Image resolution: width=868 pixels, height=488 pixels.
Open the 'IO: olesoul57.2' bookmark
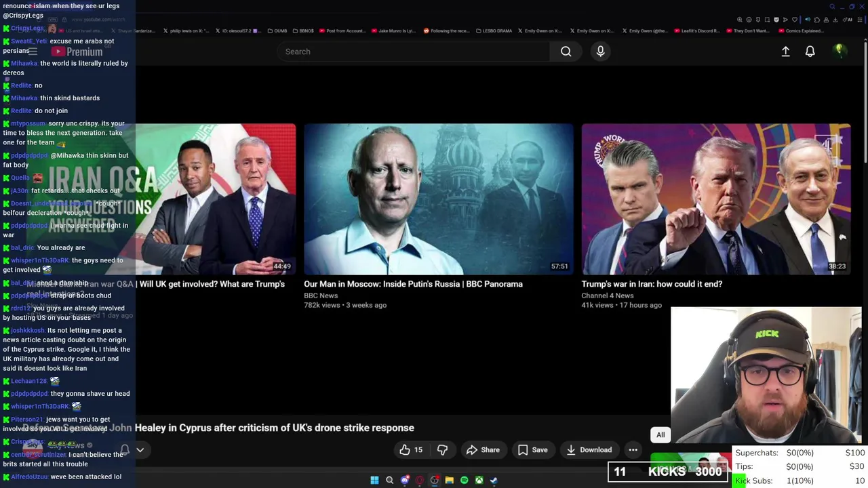point(237,30)
